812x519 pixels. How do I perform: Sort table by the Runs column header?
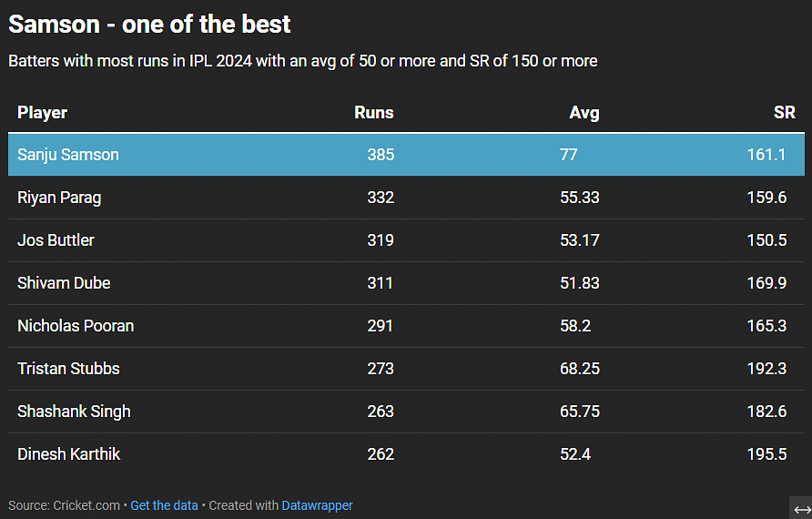point(374,113)
